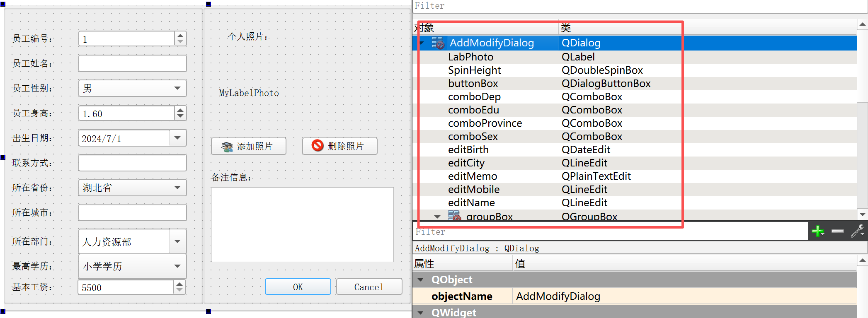This screenshot has height=318, width=868.
Task: Click the 员工姓名 text field
Action: (x=133, y=63)
